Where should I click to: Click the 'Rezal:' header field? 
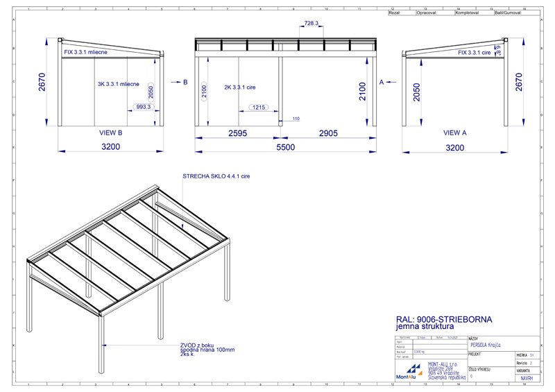pyautogui.click(x=402, y=12)
